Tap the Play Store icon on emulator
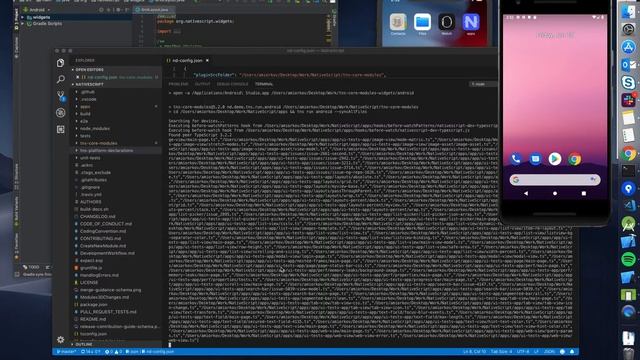The image size is (640, 360). click(555, 159)
